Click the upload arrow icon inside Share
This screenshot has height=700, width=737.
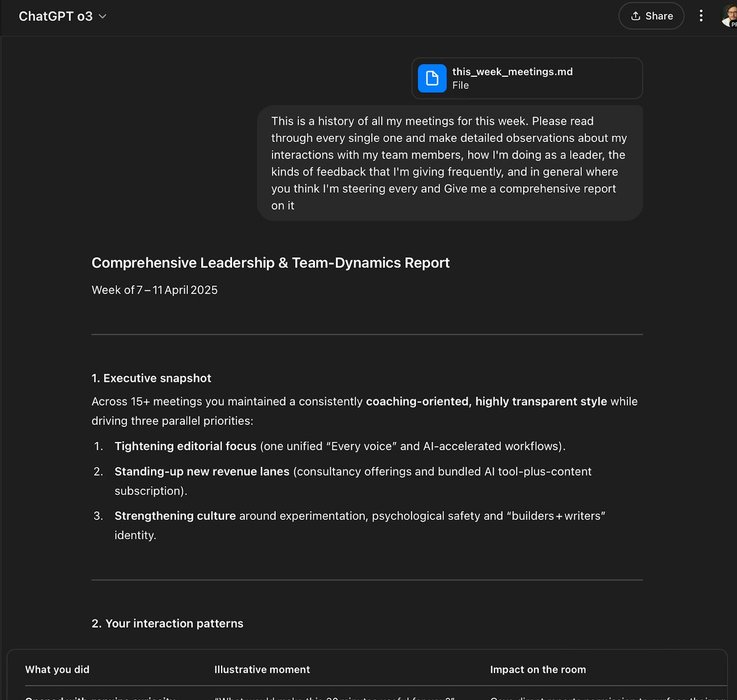[635, 16]
